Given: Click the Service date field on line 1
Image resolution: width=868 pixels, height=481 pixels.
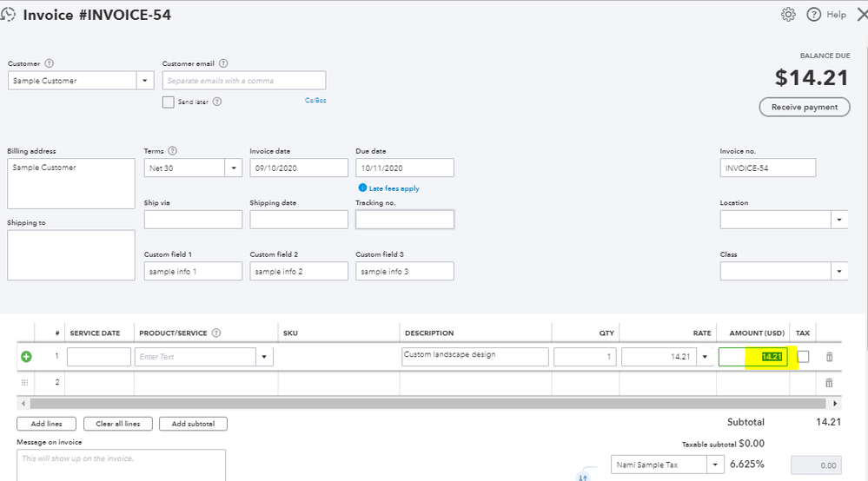Looking at the screenshot, I should tap(99, 357).
